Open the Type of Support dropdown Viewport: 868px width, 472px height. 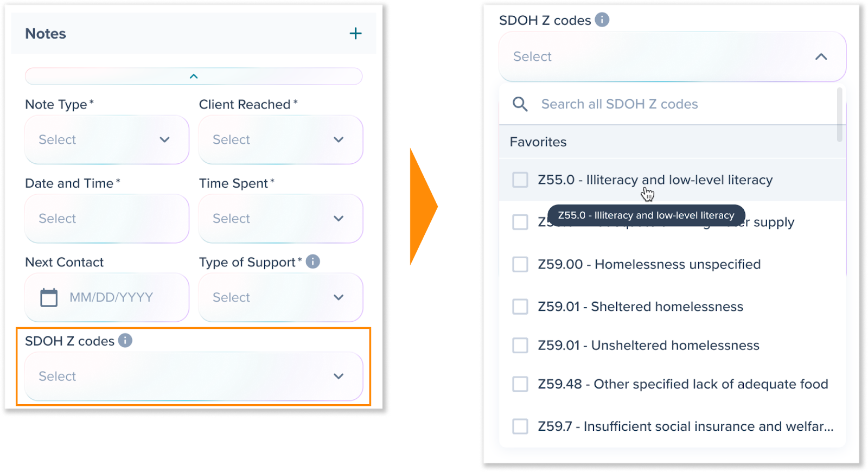(280, 297)
